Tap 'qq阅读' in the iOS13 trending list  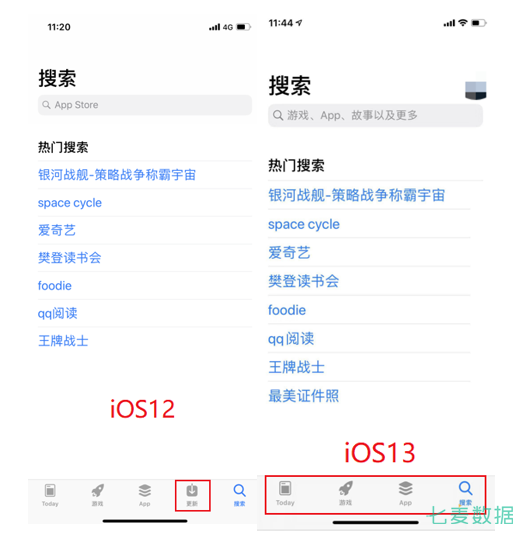[291, 339]
